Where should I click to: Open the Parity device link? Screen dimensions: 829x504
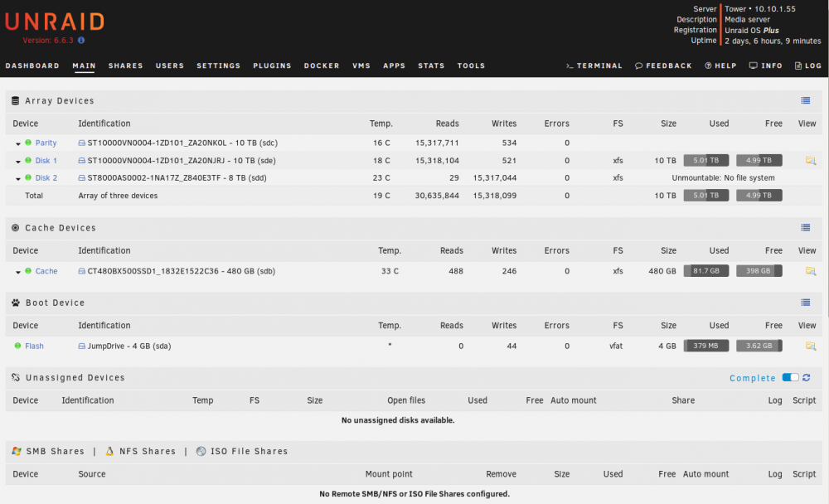(46, 143)
